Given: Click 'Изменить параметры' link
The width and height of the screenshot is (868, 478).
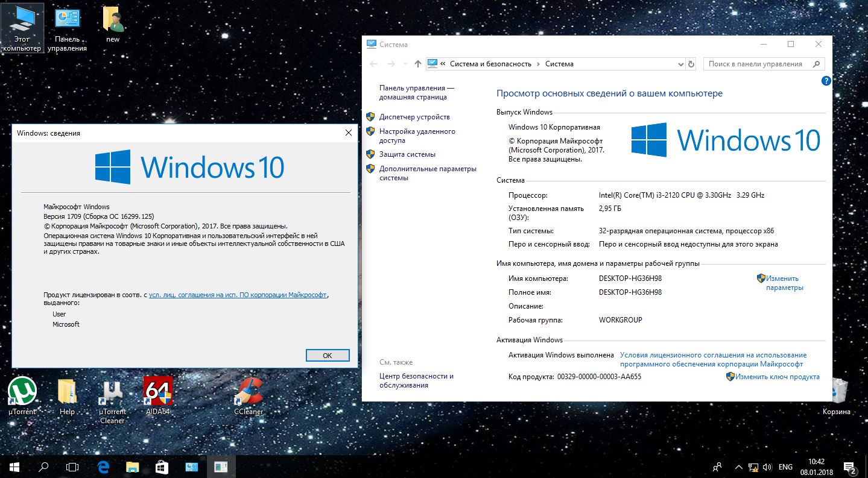Looking at the screenshot, I should point(784,283).
